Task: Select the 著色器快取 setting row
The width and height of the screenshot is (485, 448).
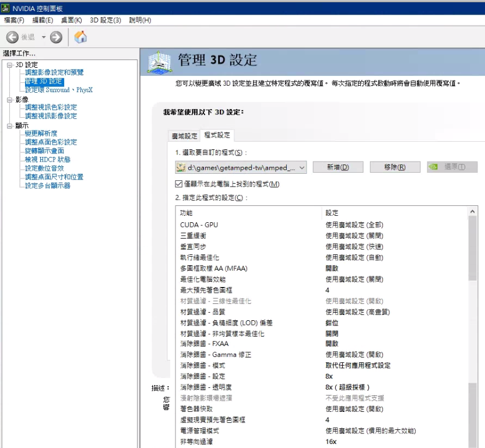Action: 322,409
